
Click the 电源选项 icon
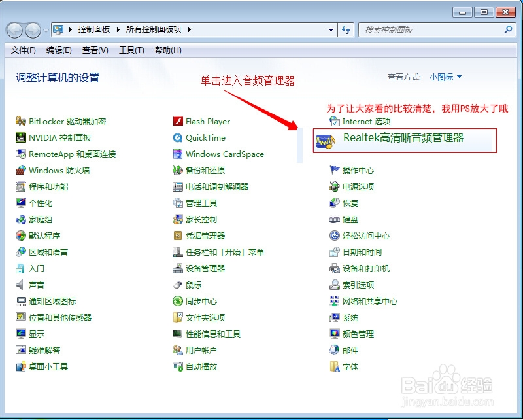pyautogui.click(x=335, y=186)
